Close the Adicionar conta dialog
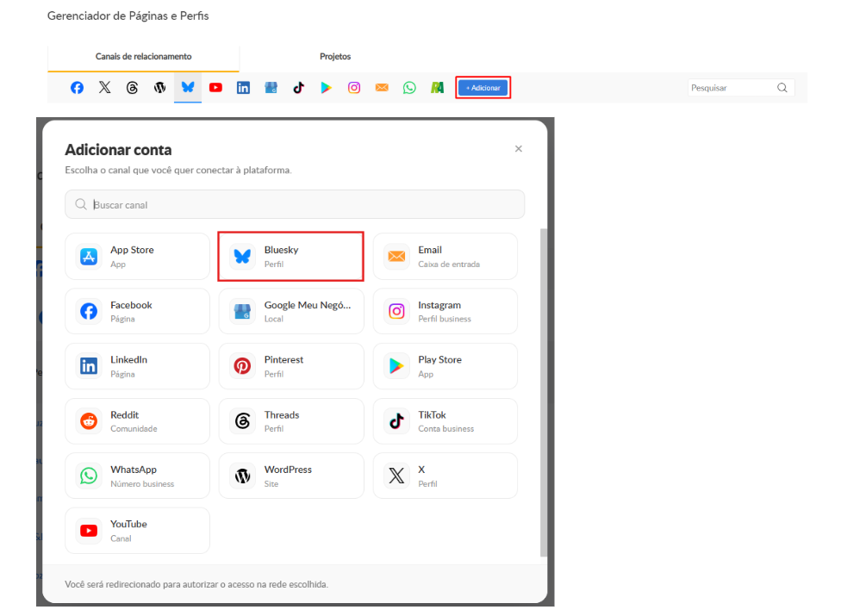The width and height of the screenshot is (841, 616). [x=518, y=149]
